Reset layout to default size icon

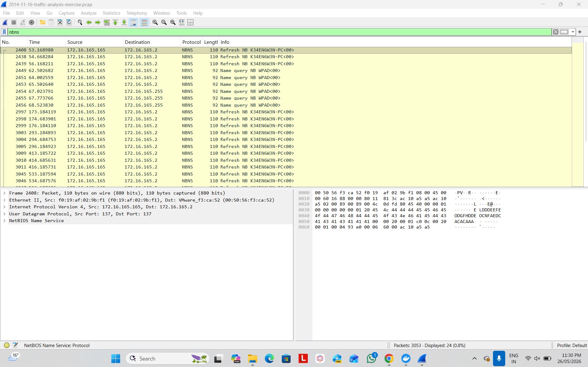182,22
